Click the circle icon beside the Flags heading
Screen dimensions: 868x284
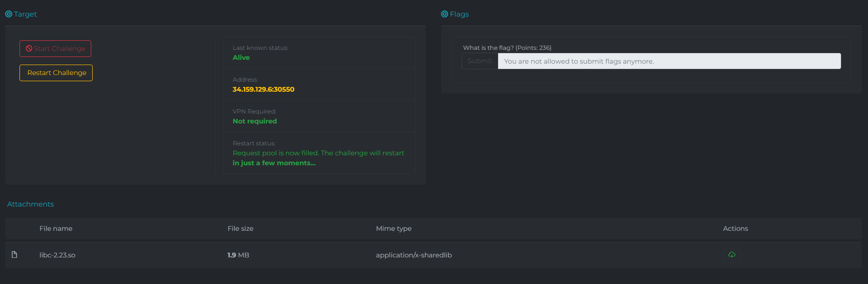[444, 14]
